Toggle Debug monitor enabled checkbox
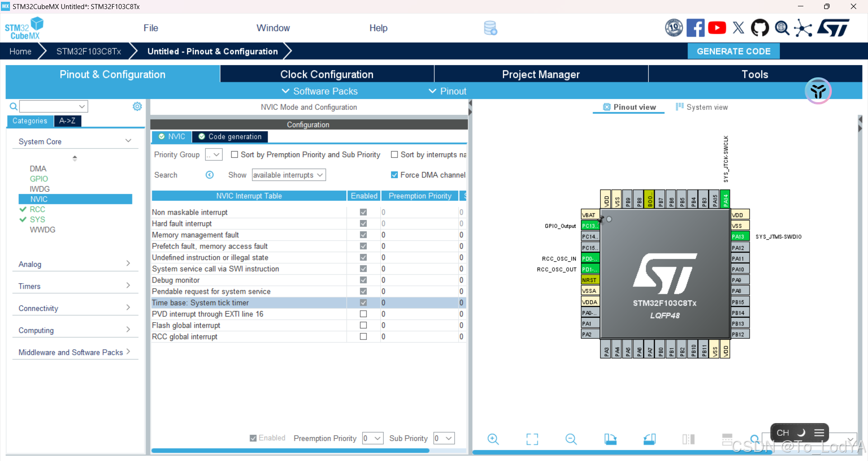Viewport: 868px width, 461px height. click(363, 280)
